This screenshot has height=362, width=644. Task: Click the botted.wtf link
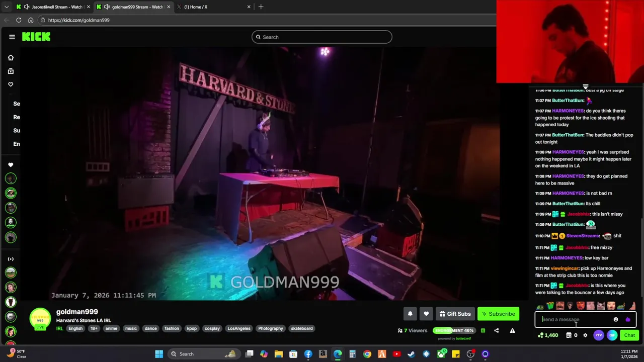click(x=463, y=338)
